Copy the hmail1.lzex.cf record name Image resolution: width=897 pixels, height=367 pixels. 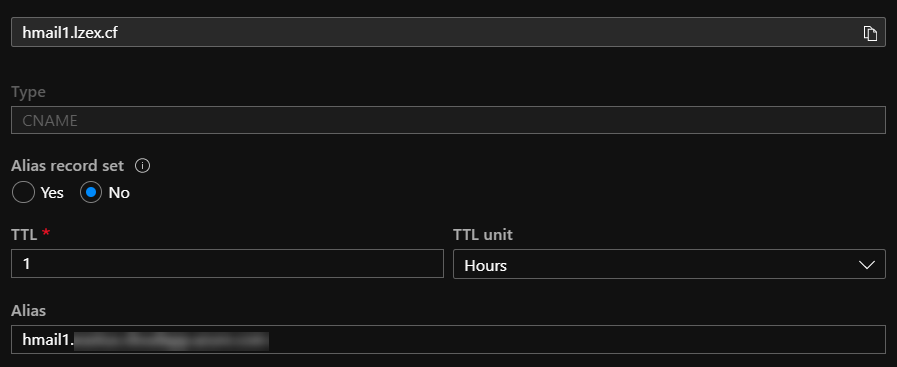pos(870,33)
